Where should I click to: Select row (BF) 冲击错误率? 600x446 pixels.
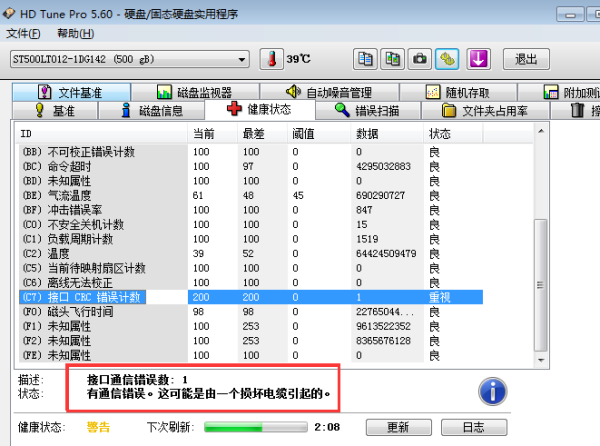point(251,210)
